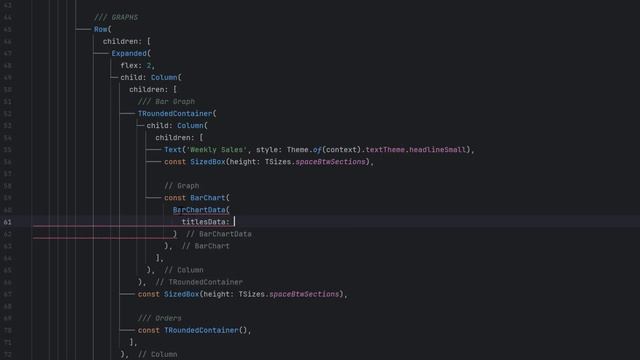Click the 'Weekly Sales' string literal
This screenshot has width=640, height=360.
[x=216, y=150]
